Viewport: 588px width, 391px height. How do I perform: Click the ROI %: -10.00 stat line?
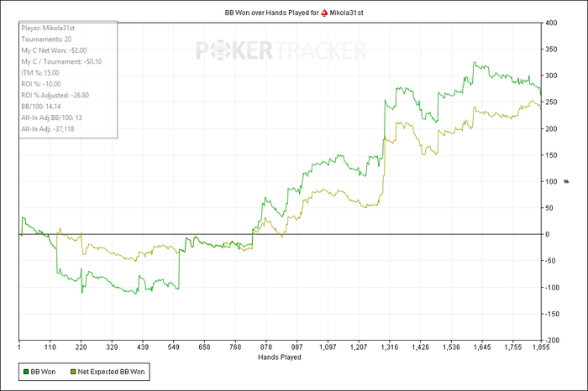[x=41, y=84]
